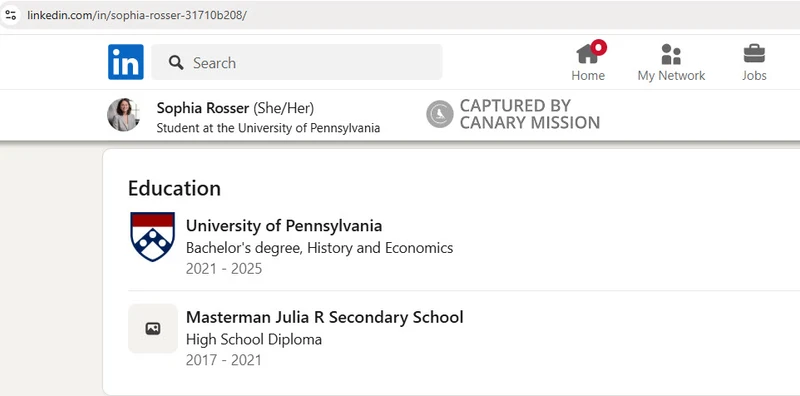Click the Captured by Canary Mission text
Screen dimensions: 800x396
pos(530,114)
